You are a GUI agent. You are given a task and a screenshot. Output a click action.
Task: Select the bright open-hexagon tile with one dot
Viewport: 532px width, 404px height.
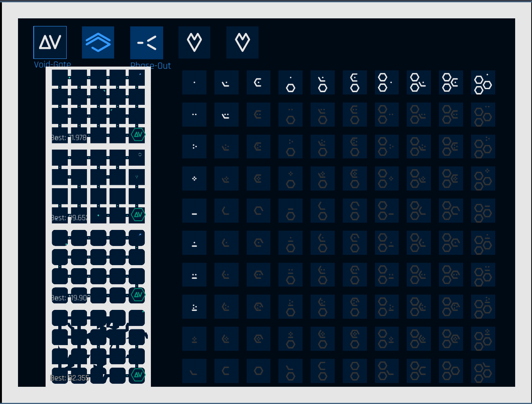click(x=259, y=82)
